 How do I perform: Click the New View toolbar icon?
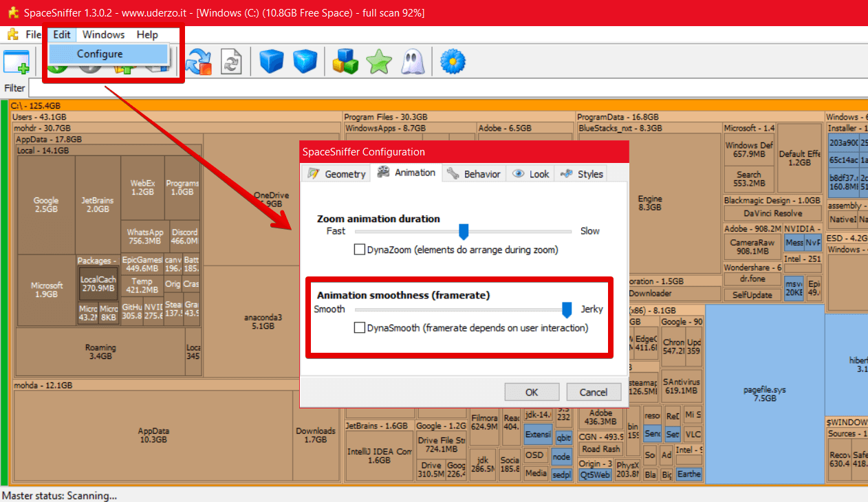tap(17, 62)
